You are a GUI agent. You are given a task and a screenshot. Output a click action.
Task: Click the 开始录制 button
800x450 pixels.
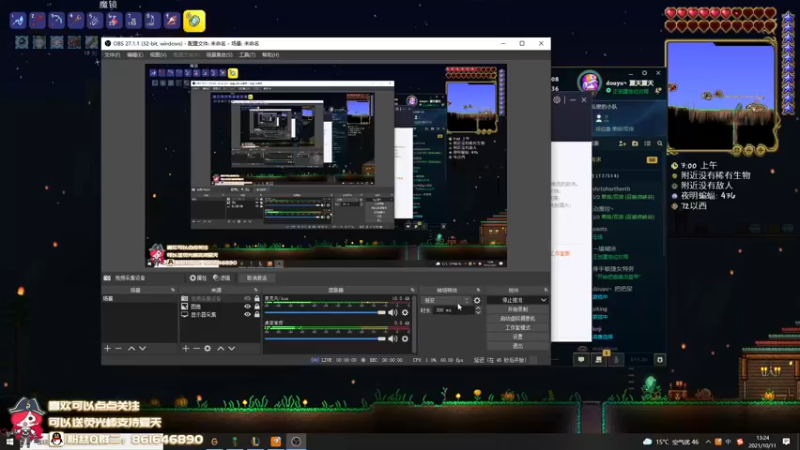click(518, 309)
